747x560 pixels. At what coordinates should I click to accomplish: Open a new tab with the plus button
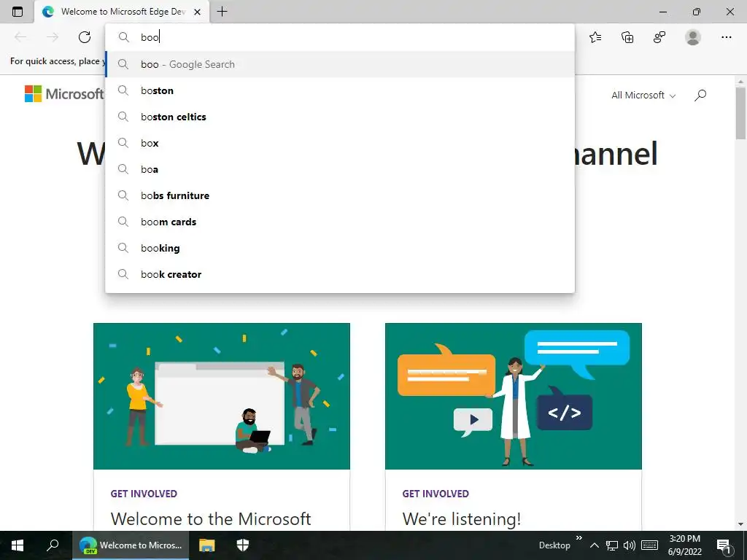tap(222, 12)
